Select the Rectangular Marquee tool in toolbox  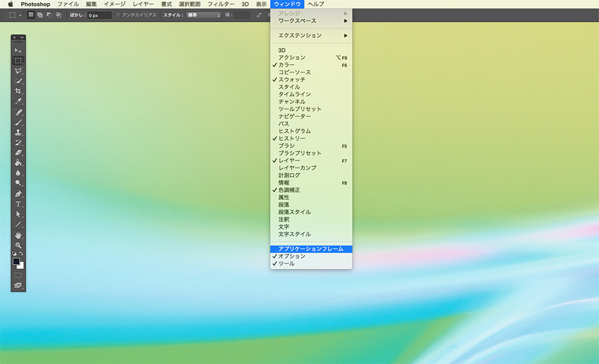click(x=18, y=60)
